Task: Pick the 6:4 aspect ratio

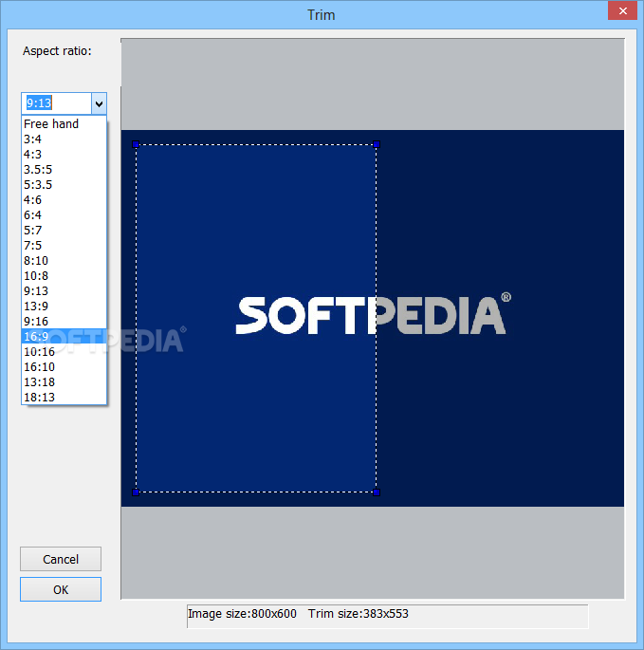Action: pos(64,215)
